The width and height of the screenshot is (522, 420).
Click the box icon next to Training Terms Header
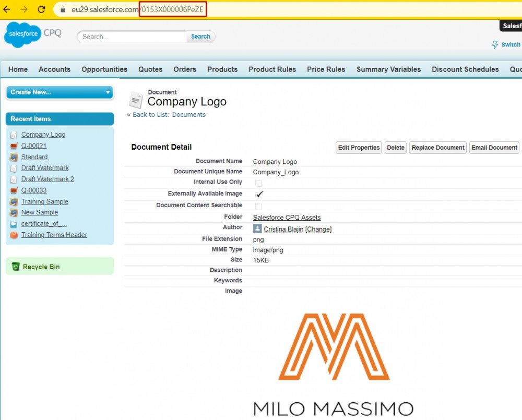(x=14, y=235)
